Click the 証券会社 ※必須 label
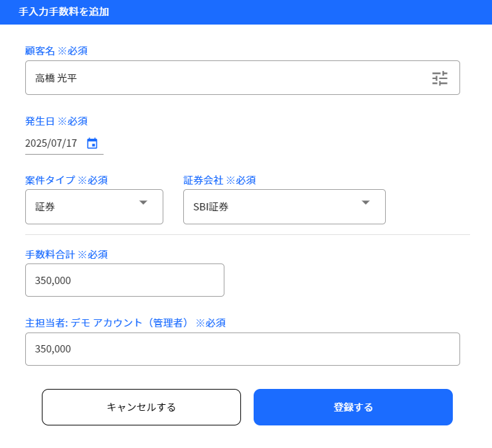 [220, 180]
